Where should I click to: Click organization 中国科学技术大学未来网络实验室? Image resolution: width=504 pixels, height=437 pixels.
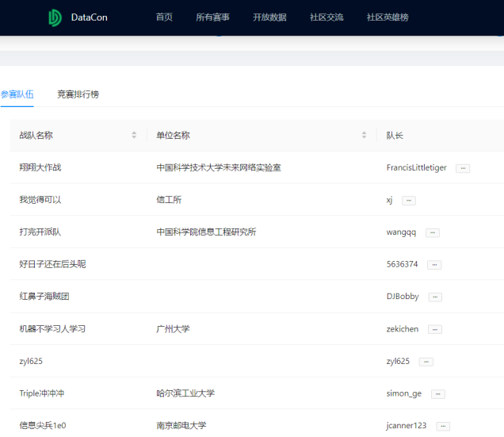coord(219,167)
